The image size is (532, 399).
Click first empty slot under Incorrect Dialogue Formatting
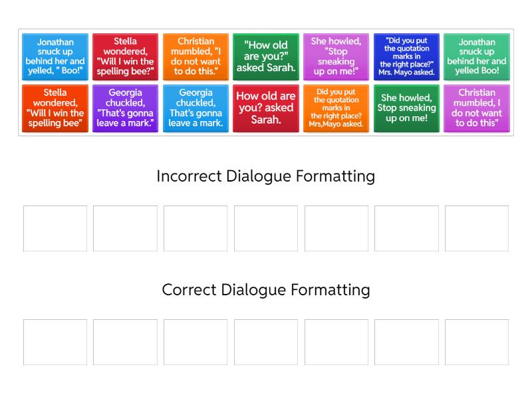coord(55,228)
